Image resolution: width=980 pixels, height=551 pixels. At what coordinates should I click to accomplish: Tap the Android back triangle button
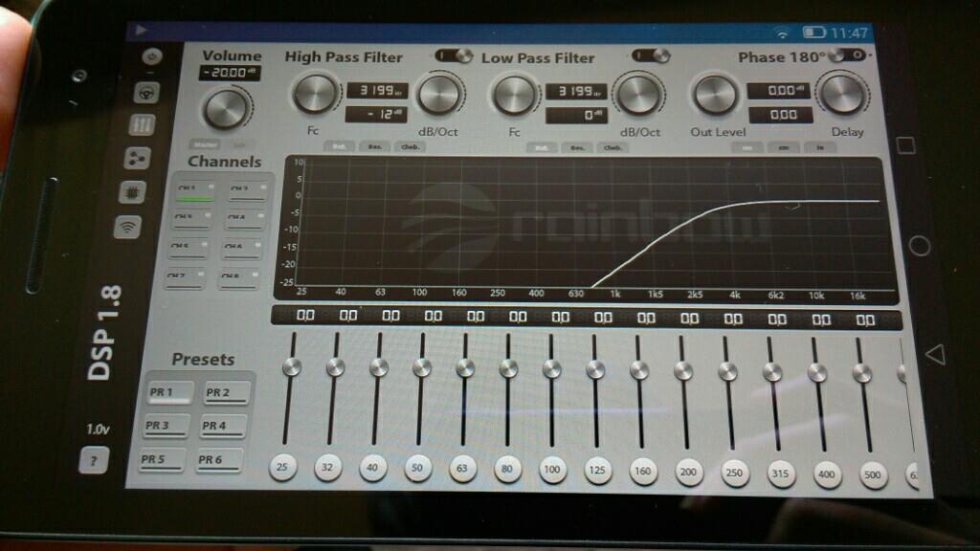click(x=935, y=354)
